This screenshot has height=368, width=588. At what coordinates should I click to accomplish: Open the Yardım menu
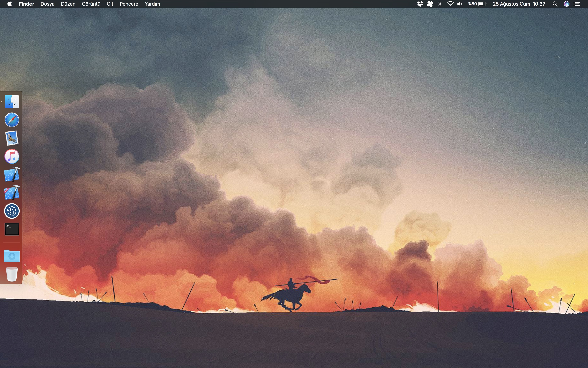tap(152, 4)
